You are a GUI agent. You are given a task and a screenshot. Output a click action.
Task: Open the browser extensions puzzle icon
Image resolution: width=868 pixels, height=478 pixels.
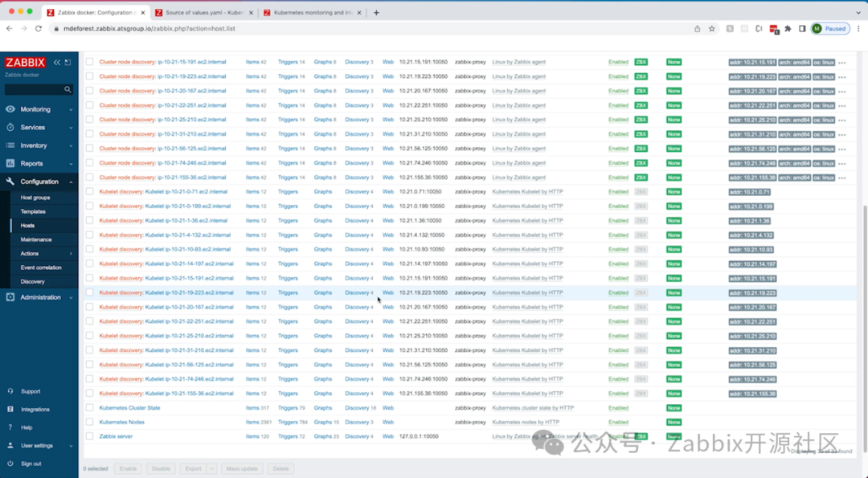(788, 29)
